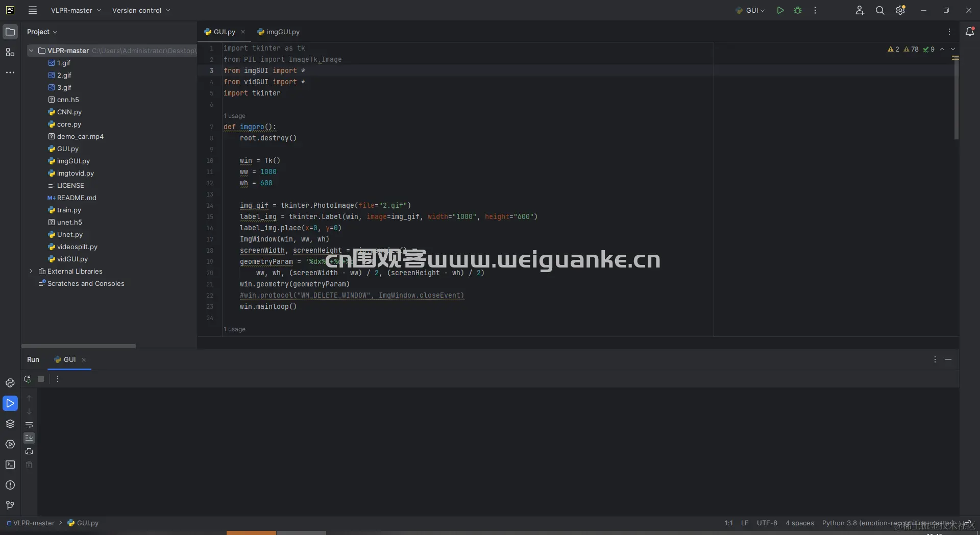
Task: Open IDE settings gear
Action: pyautogui.click(x=900, y=10)
